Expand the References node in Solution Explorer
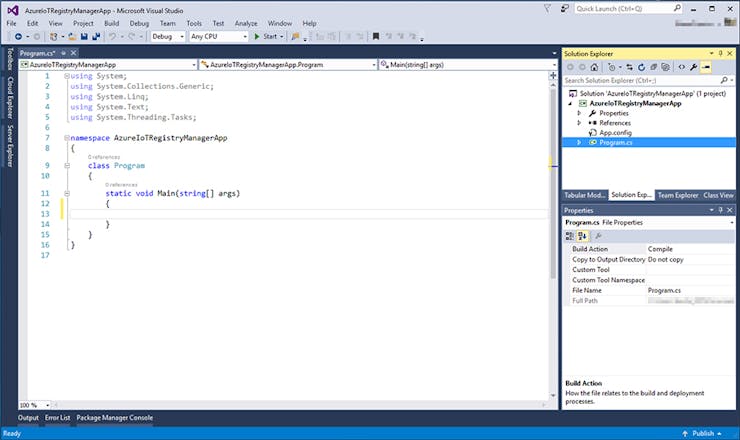Image resolution: width=740 pixels, height=440 pixels. [x=579, y=123]
